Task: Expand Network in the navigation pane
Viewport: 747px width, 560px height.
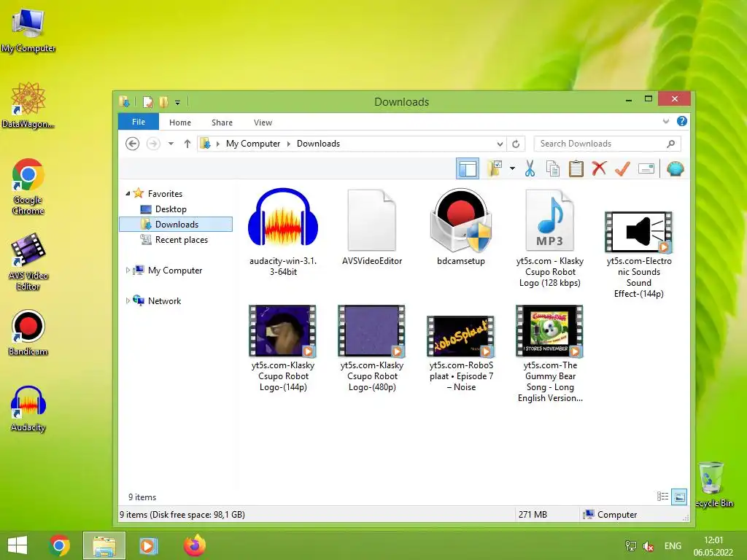Action: pyautogui.click(x=127, y=300)
